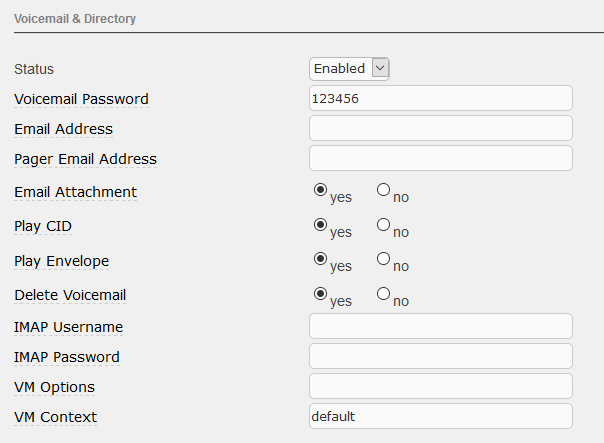Click the Voicemail & Directory section header

pyautogui.click(x=75, y=19)
